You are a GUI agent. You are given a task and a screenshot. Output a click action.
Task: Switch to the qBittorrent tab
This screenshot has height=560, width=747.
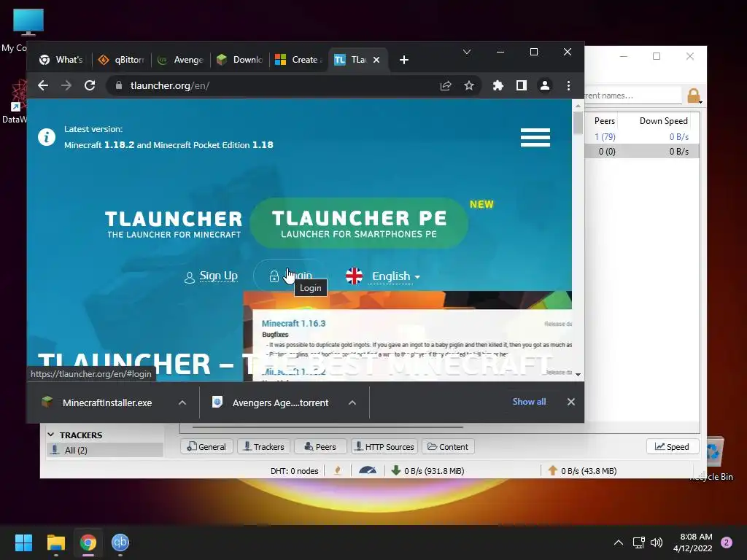pos(121,60)
